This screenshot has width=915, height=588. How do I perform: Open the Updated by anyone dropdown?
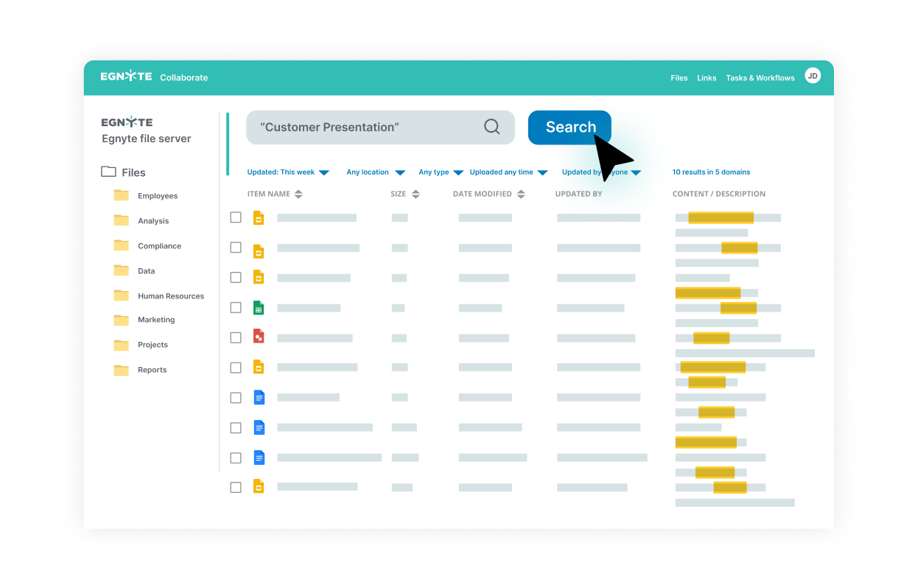[x=599, y=172]
